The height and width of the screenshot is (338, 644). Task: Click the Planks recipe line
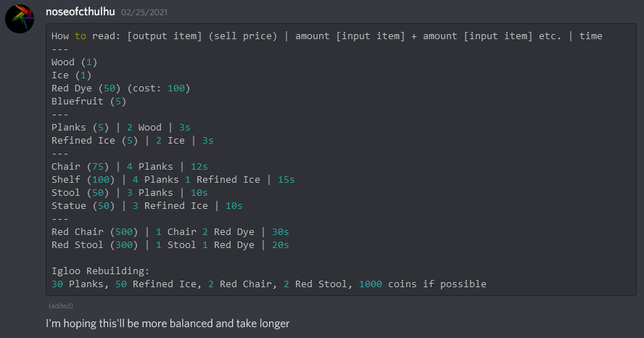pos(121,127)
